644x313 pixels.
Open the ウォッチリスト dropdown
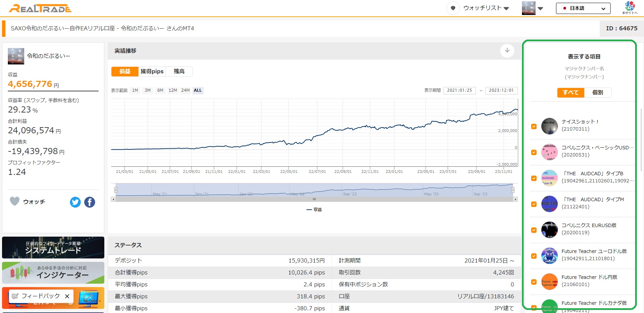[486, 8]
